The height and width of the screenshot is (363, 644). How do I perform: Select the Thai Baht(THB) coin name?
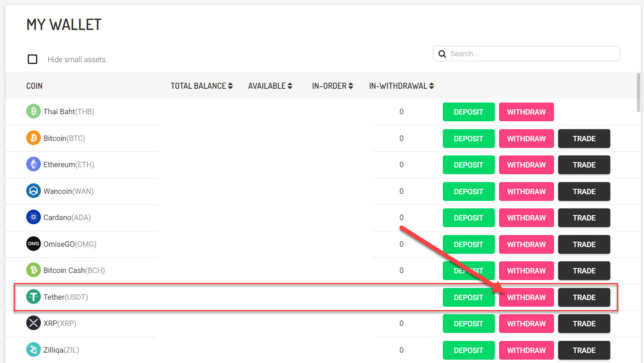point(69,111)
